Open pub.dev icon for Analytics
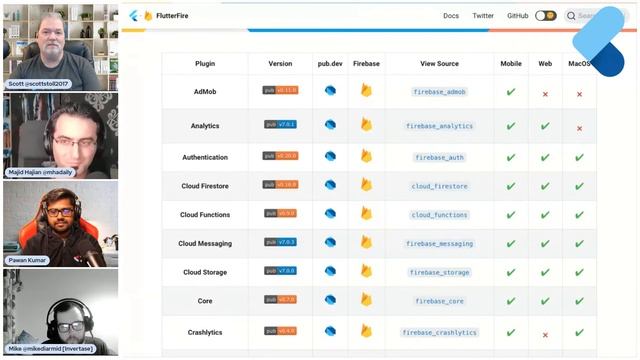The width and height of the screenshot is (640, 360). tap(330, 124)
